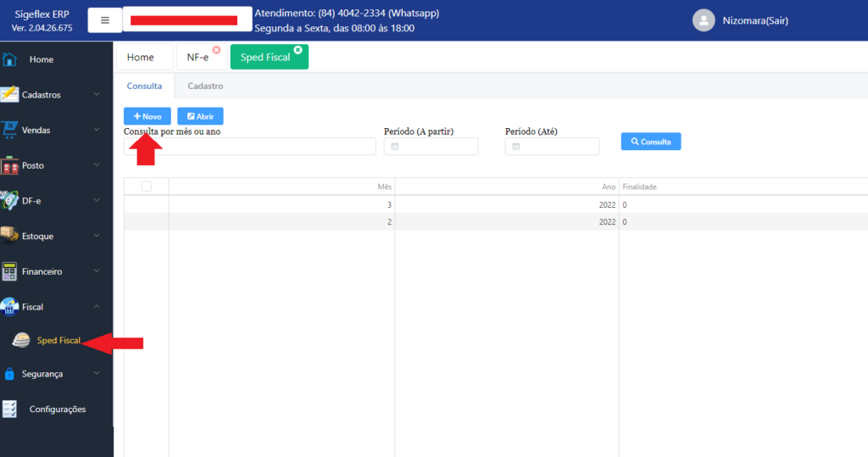This screenshot has height=457, width=868.
Task: Close the Sped Fiscal tab
Action: click(x=298, y=50)
